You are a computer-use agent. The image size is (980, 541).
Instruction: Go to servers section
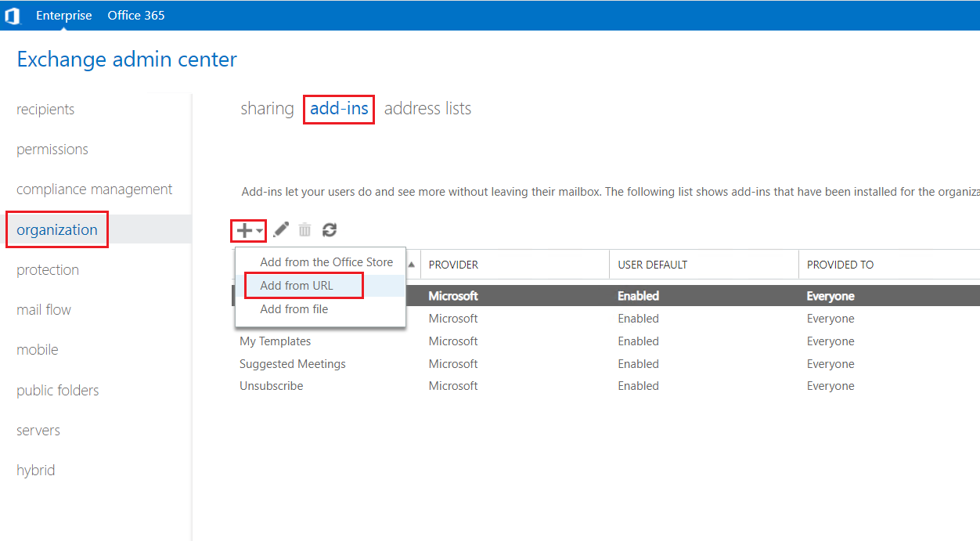(x=38, y=431)
